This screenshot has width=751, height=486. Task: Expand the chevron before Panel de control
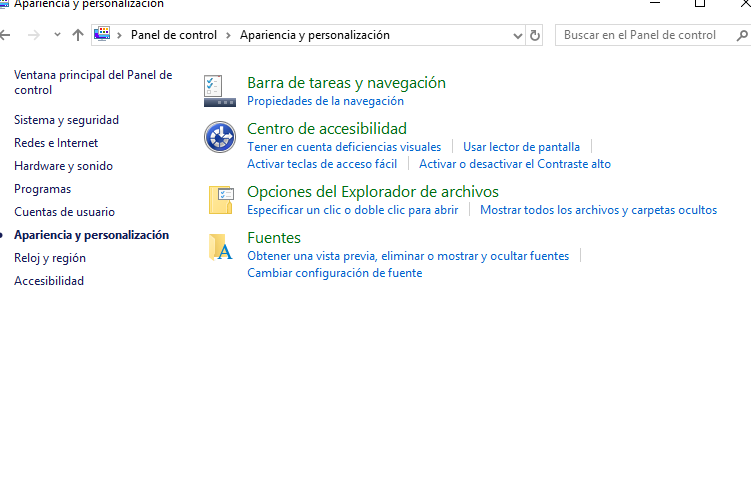pyautogui.click(x=119, y=35)
